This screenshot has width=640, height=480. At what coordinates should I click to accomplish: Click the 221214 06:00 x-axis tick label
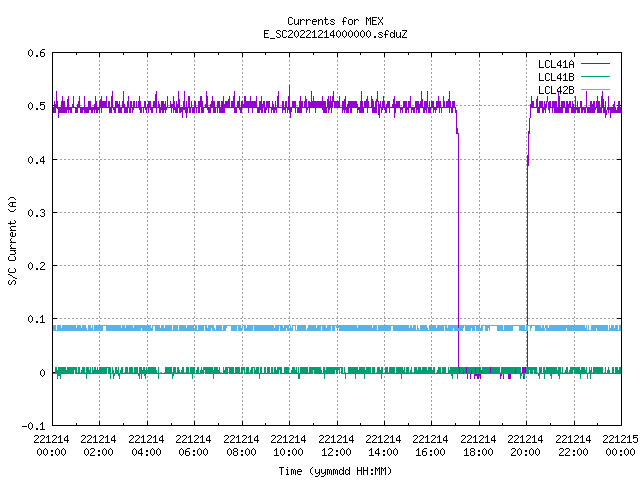point(193,446)
